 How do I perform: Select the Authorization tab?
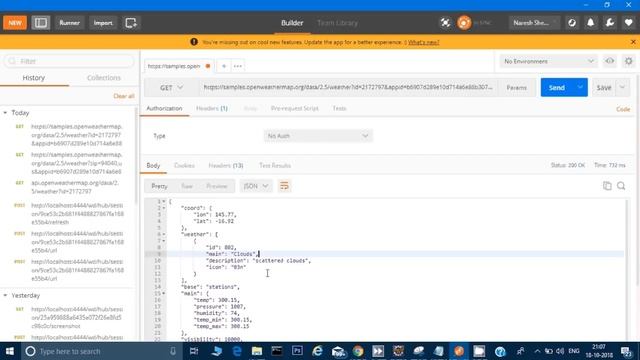(x=164, y=109)
